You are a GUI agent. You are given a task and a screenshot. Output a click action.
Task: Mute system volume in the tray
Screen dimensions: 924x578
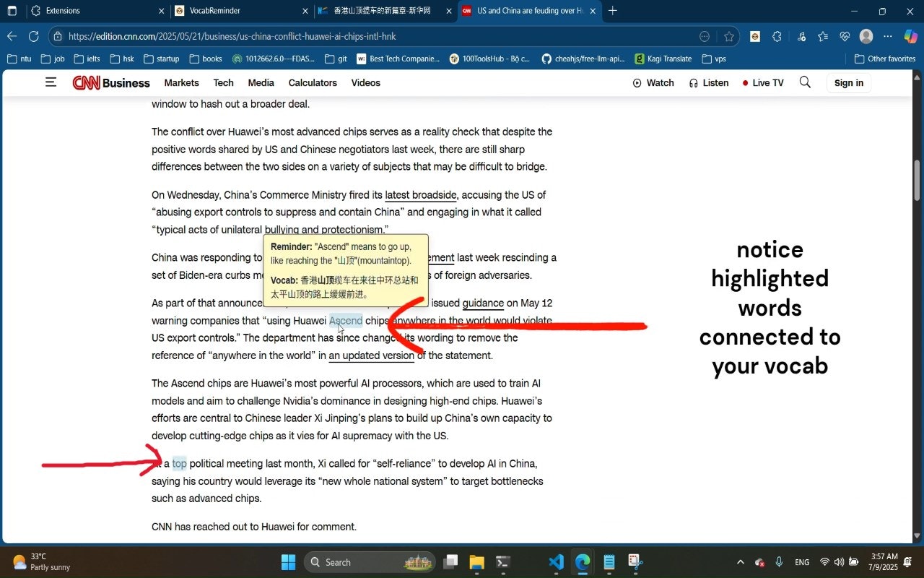[x=839, y=562]
